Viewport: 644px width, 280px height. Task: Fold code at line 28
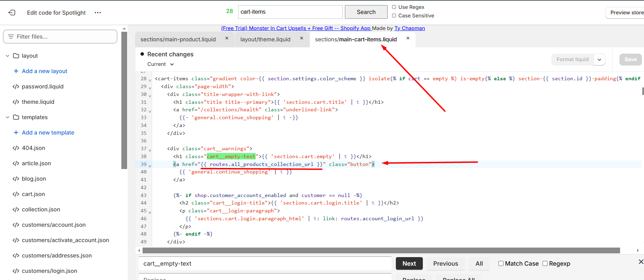[x=150, y=80]
